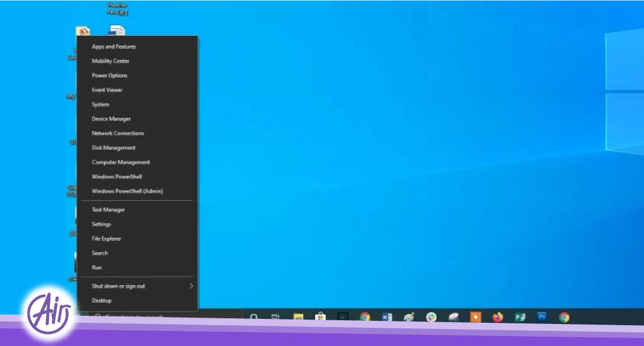The image size is (644, 346).
Task: Open the Chrome icon next to Photoshop
Action: [564, 317]
